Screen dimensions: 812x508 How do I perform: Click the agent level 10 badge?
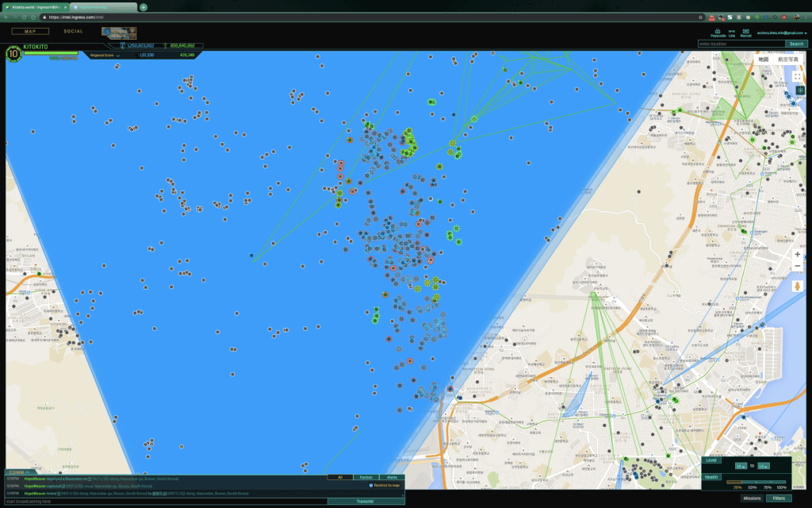coord(13,53)
